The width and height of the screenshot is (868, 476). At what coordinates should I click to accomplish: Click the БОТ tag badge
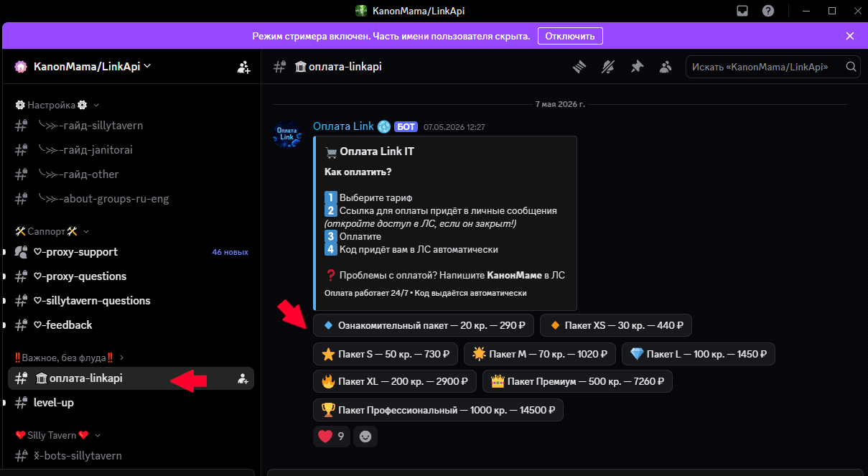(x=406, y=127)
